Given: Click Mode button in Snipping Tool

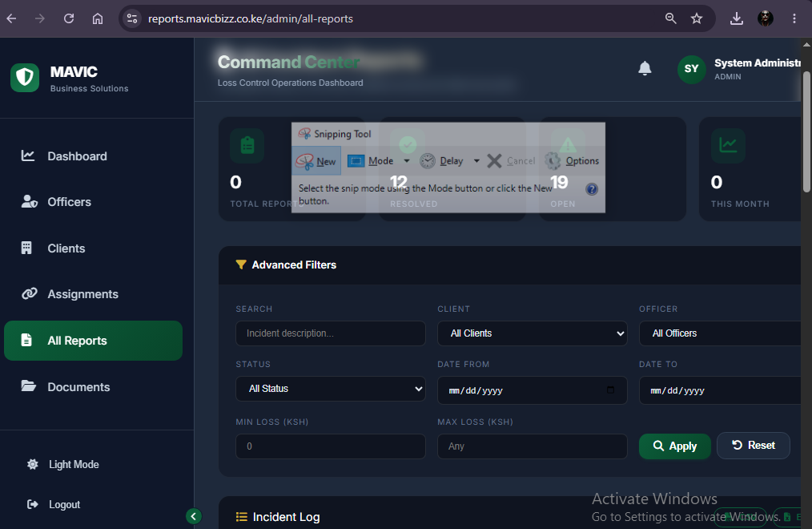Looking at the screenshot, I should coord(371,161).
